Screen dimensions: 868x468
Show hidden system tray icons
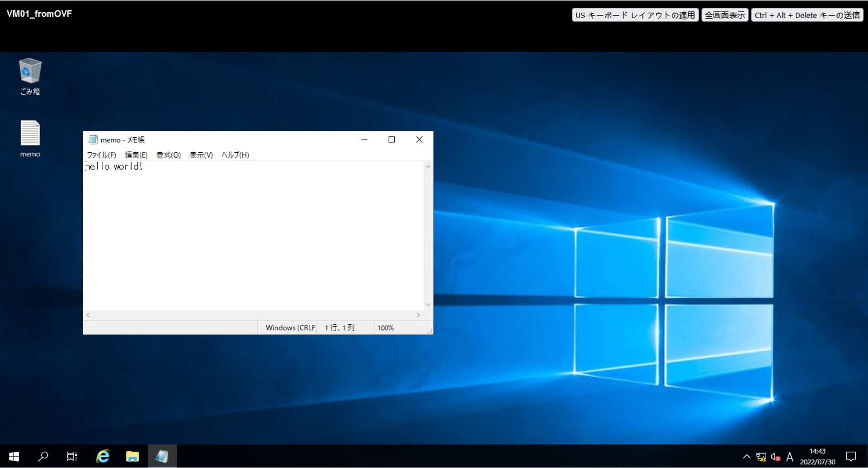746,457
